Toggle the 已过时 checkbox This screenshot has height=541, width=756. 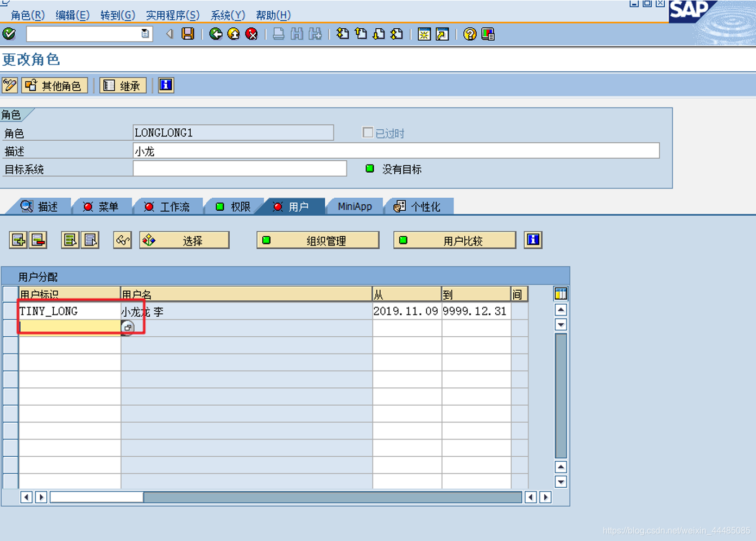pyautogui.click(x=368, y=133)
